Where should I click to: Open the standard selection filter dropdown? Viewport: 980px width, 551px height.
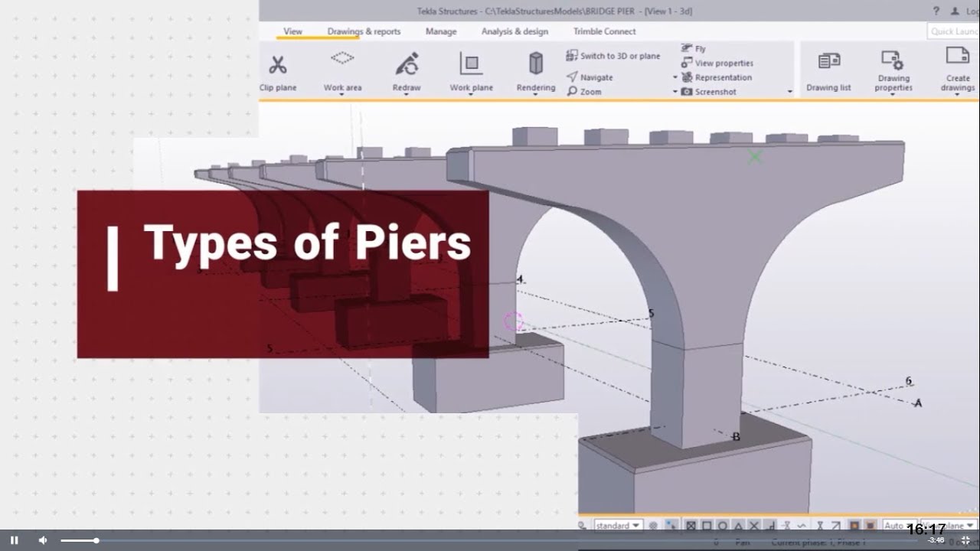pyautogui.click(x=619, y=526)
